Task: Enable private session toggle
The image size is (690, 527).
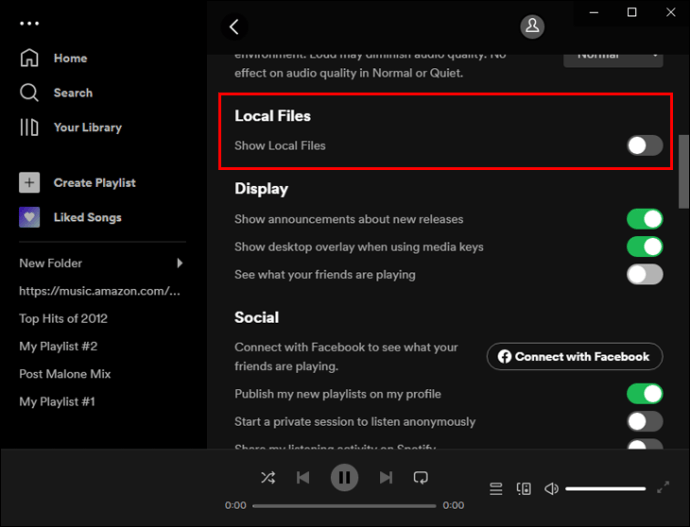Action: pos(645,421)
